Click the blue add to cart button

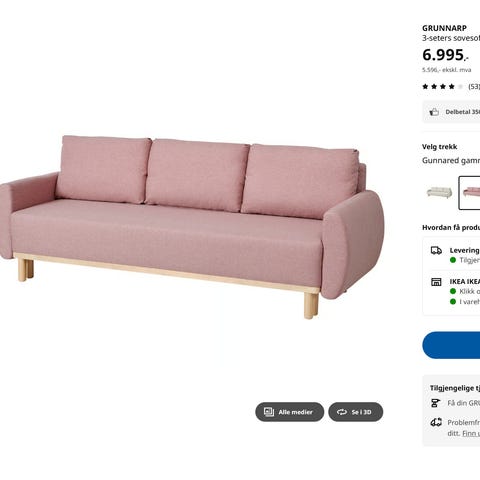[451, 345]
